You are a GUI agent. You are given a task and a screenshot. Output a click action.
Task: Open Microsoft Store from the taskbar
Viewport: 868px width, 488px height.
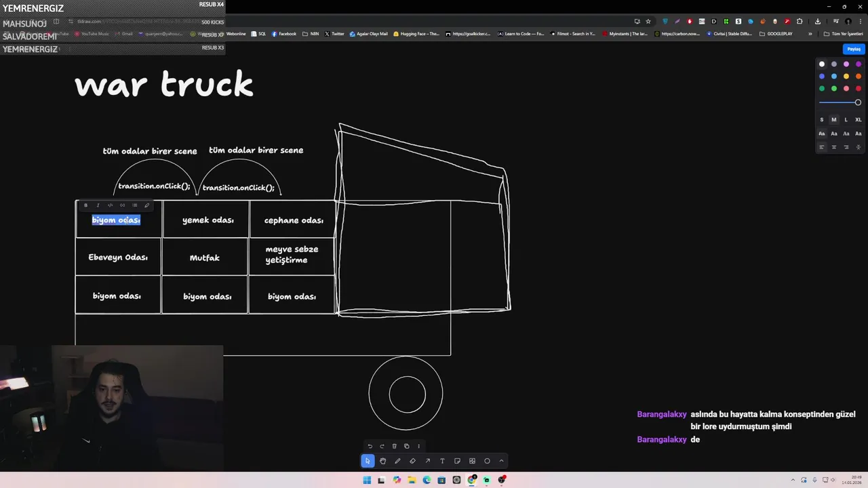pos(441,480)
